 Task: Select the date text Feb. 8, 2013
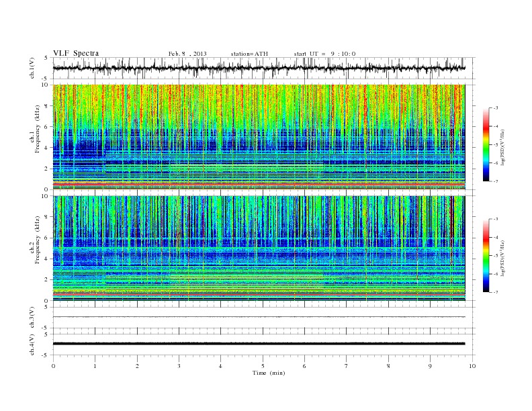click(x=187, y=54)
